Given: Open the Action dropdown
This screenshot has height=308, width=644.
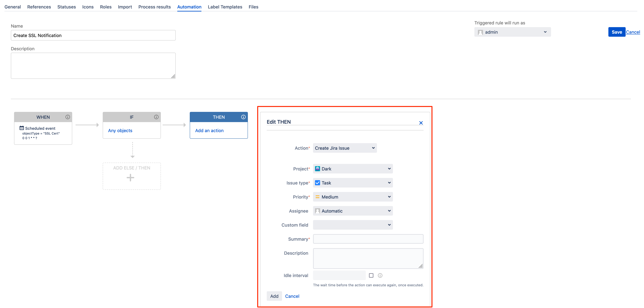Looking at the screenshot, I should [x=345, y=148].
